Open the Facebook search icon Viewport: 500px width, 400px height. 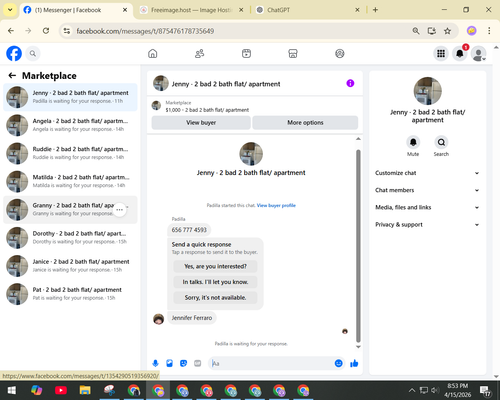point(33,53)
